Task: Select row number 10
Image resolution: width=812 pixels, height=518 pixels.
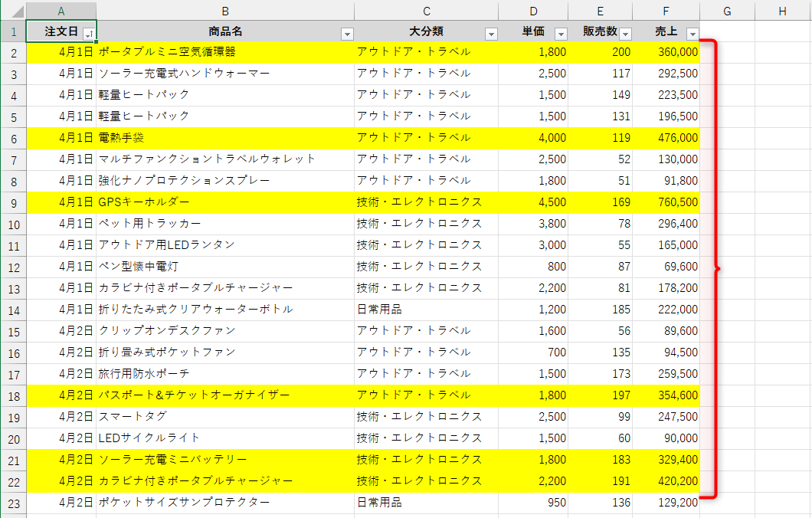Action: pos(14,224)
